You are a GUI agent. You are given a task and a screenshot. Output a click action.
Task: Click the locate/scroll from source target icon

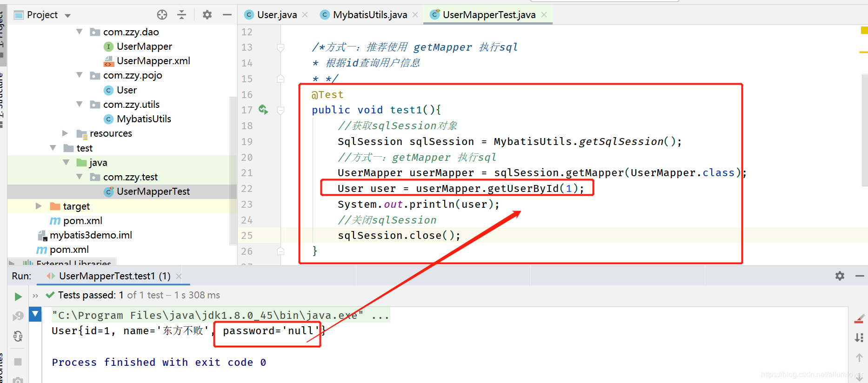click(x=162, y=15)
